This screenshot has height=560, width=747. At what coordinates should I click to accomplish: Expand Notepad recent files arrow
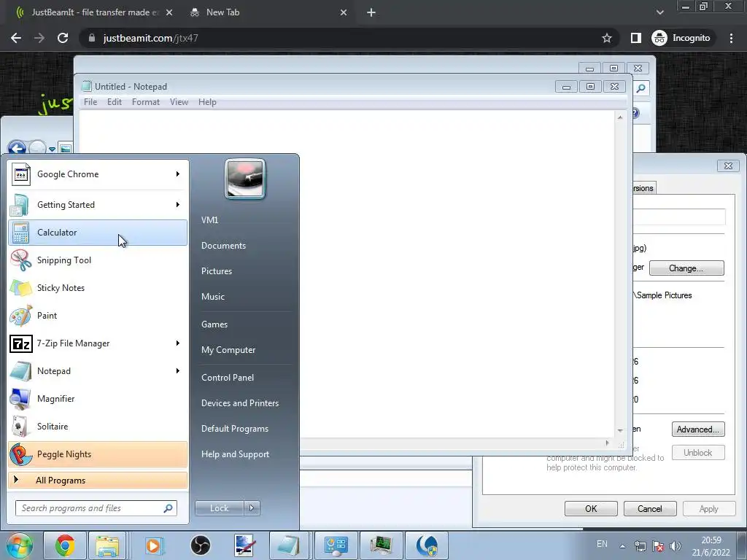[x=178, y=371]
